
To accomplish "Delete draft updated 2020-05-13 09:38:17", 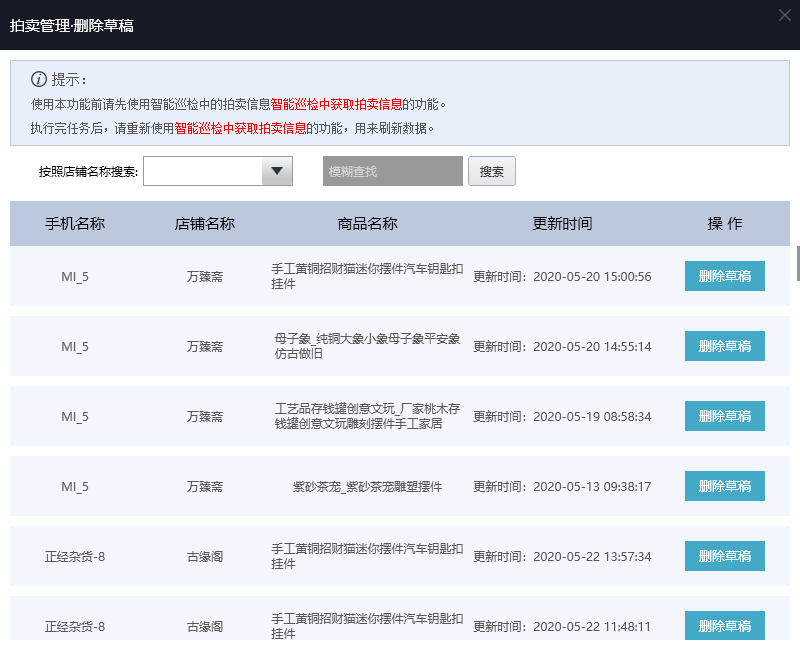I will click(724, 486).
